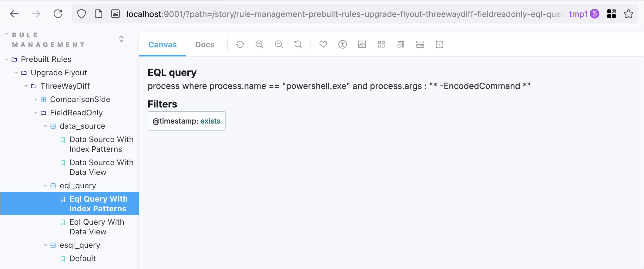Open the shield tracking protection icon
Image resolution: width=644 pixels, height=269 pixels.
click(x=81, y=14)
